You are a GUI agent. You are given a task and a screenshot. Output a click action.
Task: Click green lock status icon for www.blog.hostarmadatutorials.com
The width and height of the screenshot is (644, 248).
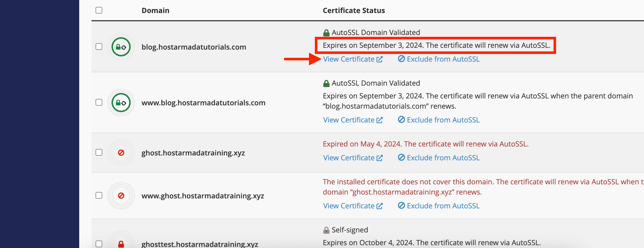pyautogui.click(x=121, y=103)
